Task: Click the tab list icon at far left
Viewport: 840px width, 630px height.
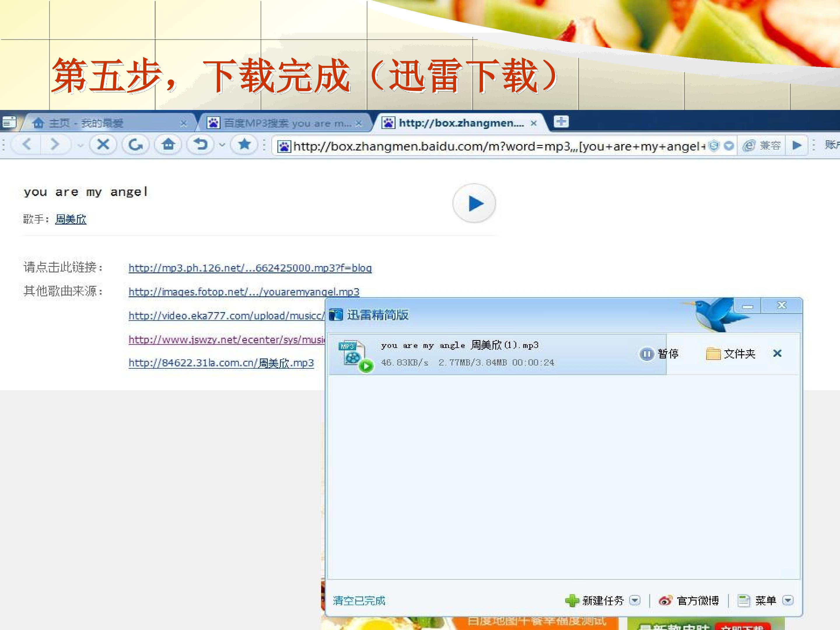Action: pyautogui.click(x=9, y=122)
